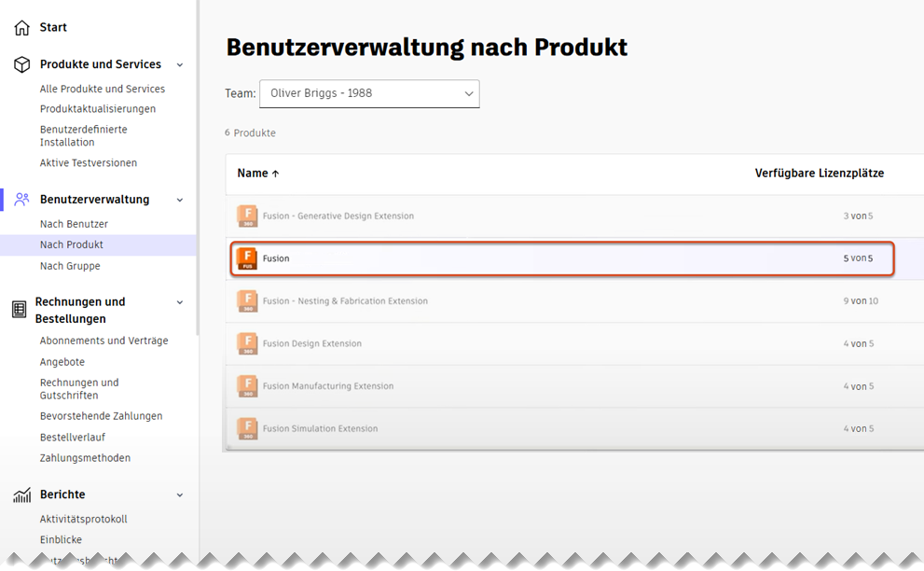
Task: Click the 9 von 10 license count
Action: click(861, 300)
